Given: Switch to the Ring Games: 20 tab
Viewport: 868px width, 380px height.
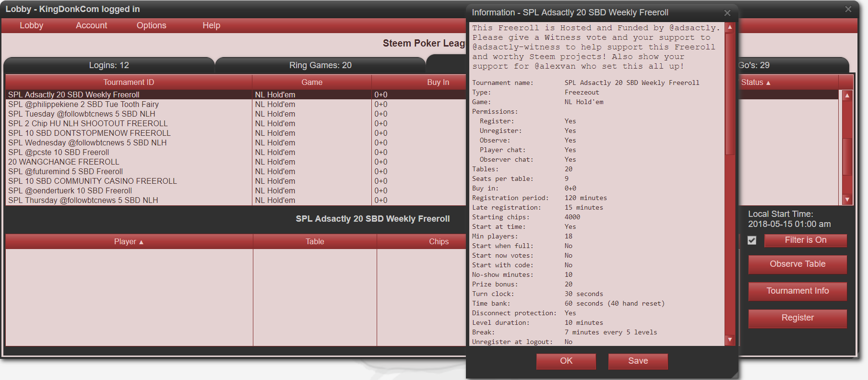Looking at the screenshot, I should (320, 65).
